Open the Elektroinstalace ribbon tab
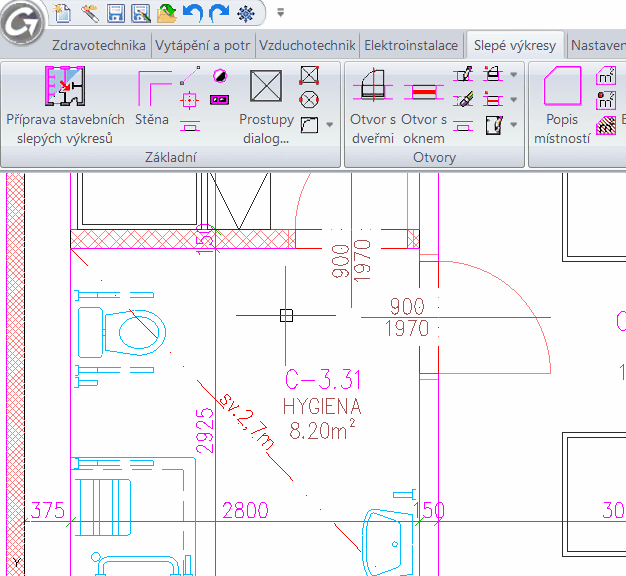This screenshot has height=576, width=626. (x=411, y=45)
